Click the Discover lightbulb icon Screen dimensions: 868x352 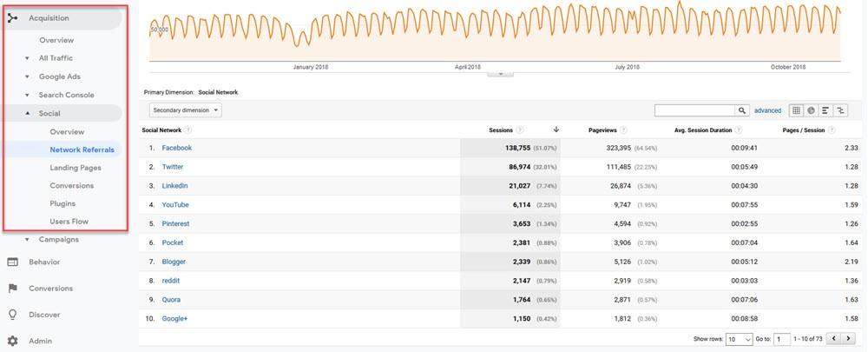click(13, 315)
